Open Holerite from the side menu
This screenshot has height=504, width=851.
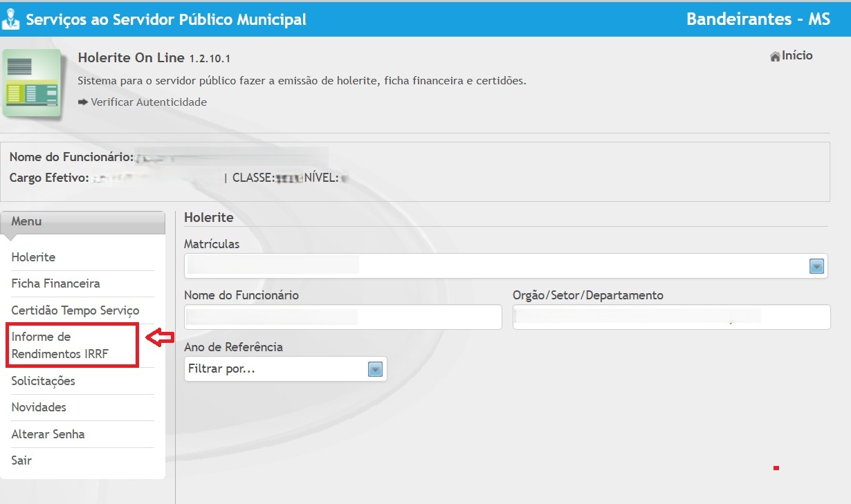33,257
